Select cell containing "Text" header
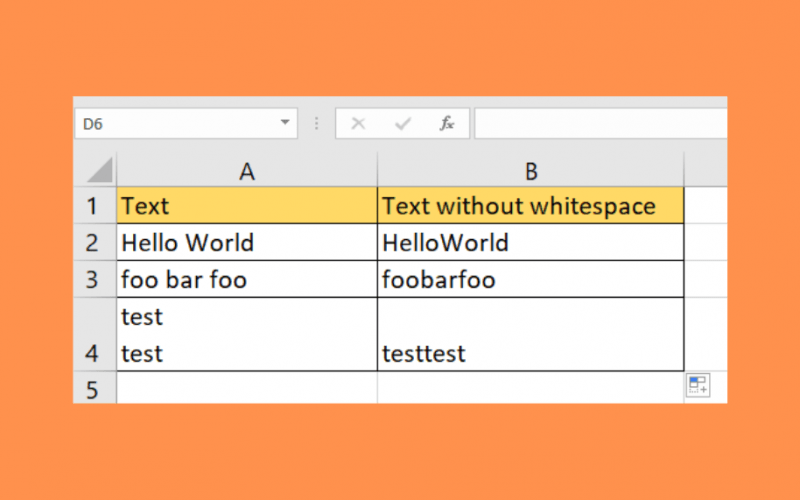 click(x=247, y=206)
